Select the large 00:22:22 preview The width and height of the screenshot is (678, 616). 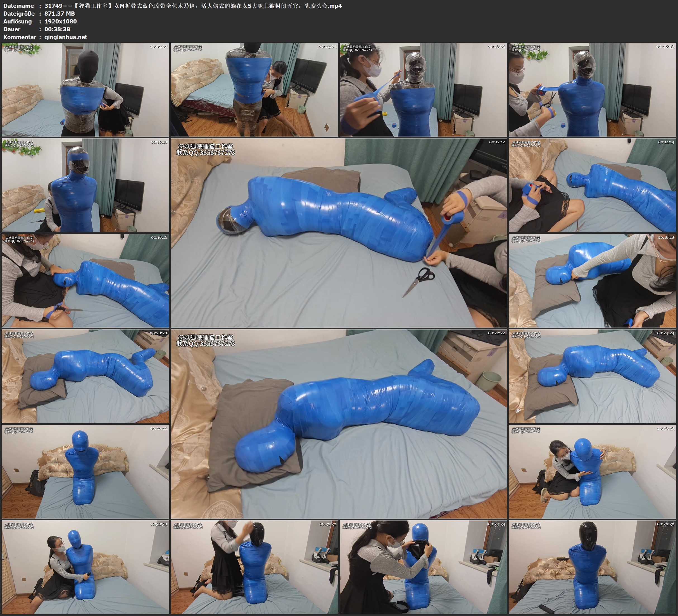click(339, 424)
